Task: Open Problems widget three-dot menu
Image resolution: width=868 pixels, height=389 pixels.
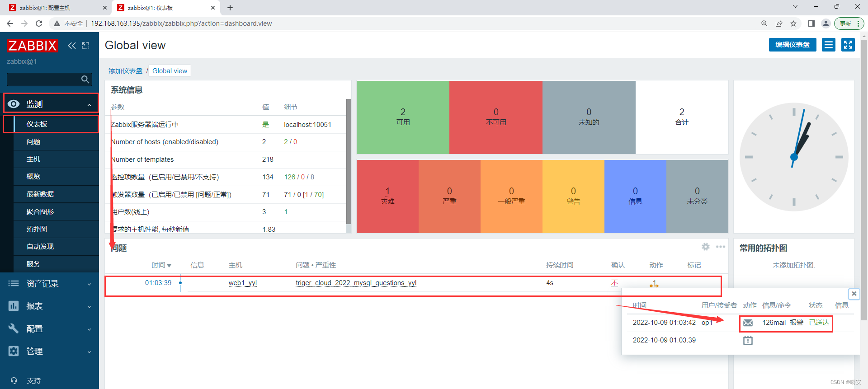Action: (721, 247)
